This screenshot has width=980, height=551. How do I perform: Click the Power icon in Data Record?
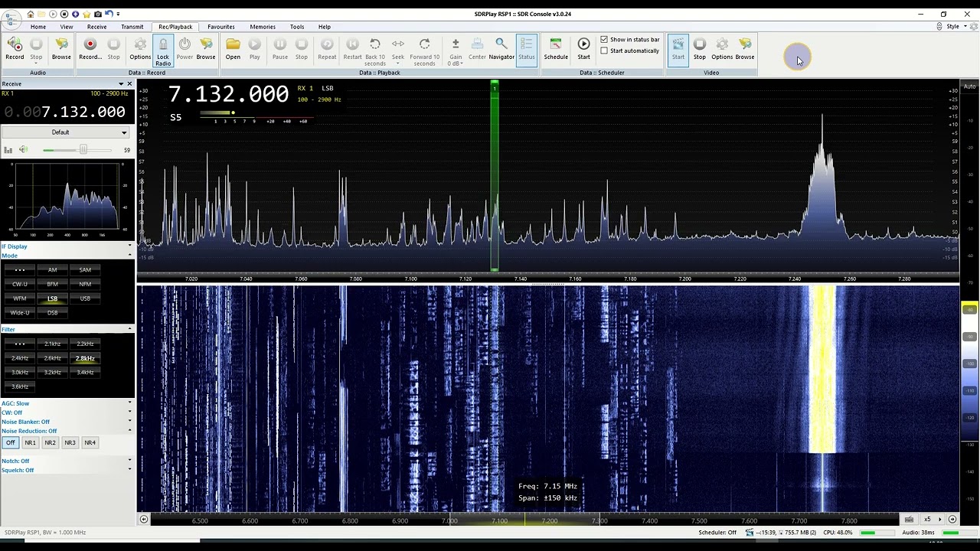coord(185,49)
